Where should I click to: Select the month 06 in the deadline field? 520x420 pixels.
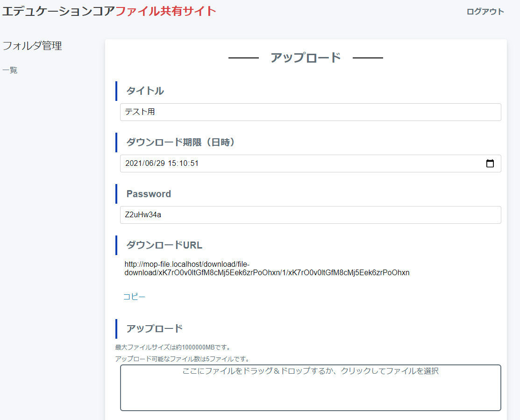pyautogui.click(x=149, y=164)
